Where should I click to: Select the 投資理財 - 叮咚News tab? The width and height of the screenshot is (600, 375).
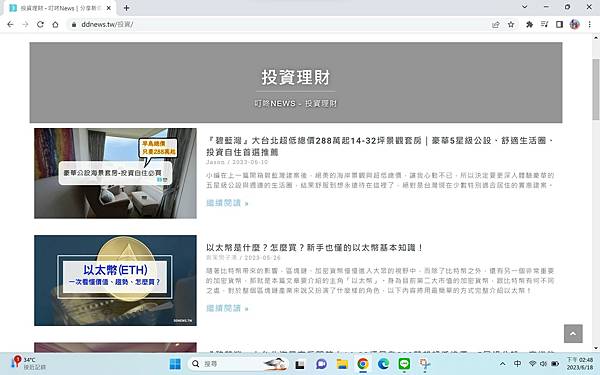(x=60, y=8)
